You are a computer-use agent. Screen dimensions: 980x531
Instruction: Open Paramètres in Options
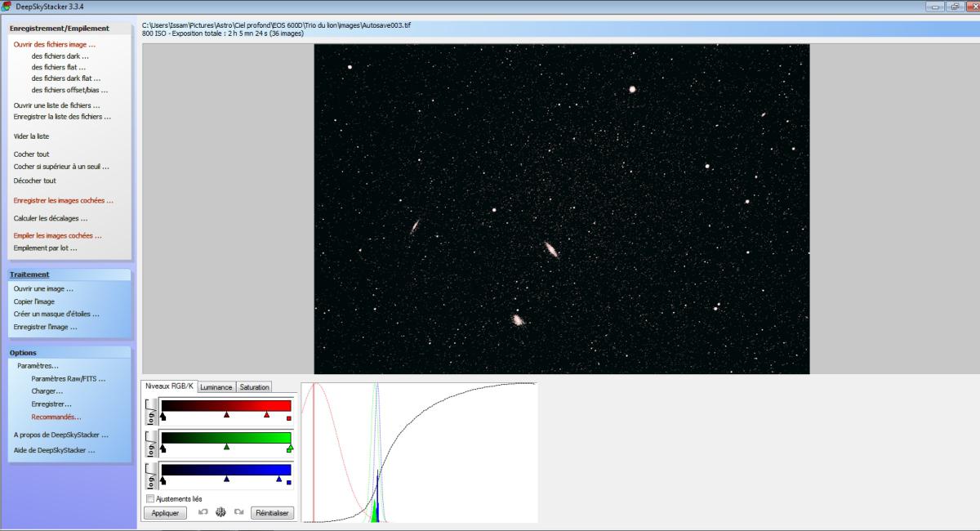coord(38,366)
